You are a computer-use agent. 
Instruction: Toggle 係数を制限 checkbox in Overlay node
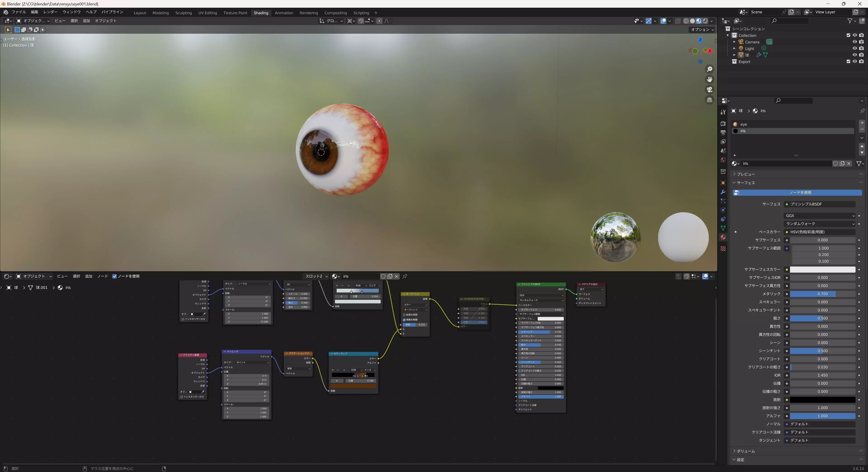click(404, 320)
